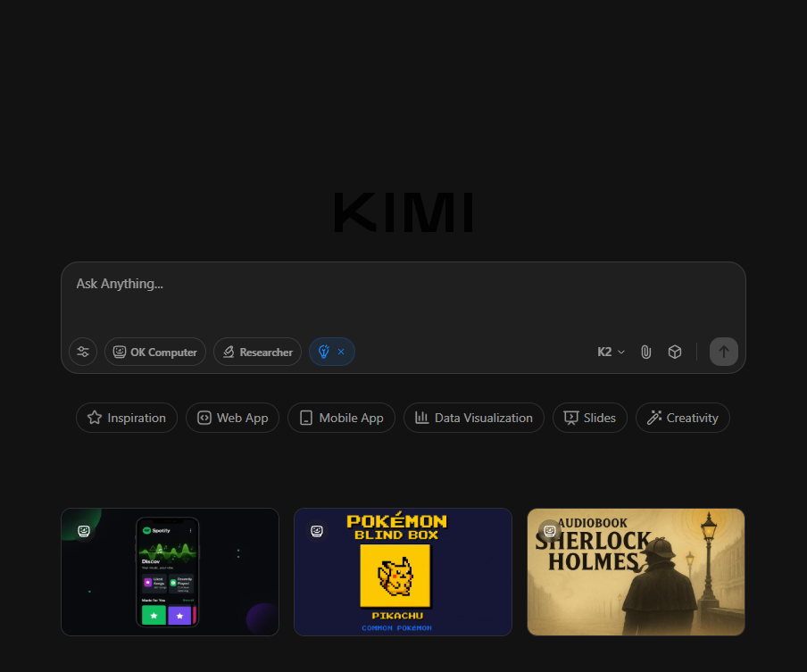Click the OK Computer badge on Spotify card
The height and width of the screenshot is (672, 807).
[x=84, y=531]
